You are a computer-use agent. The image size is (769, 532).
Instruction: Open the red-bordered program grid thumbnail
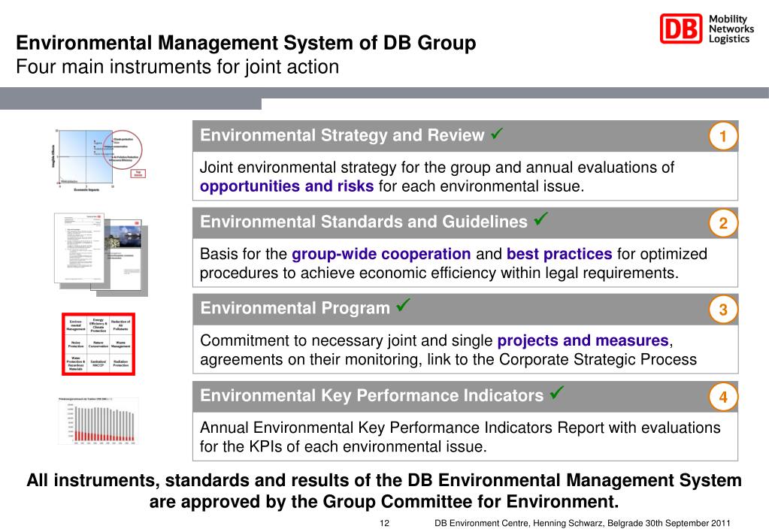click(x=98, y=344)
